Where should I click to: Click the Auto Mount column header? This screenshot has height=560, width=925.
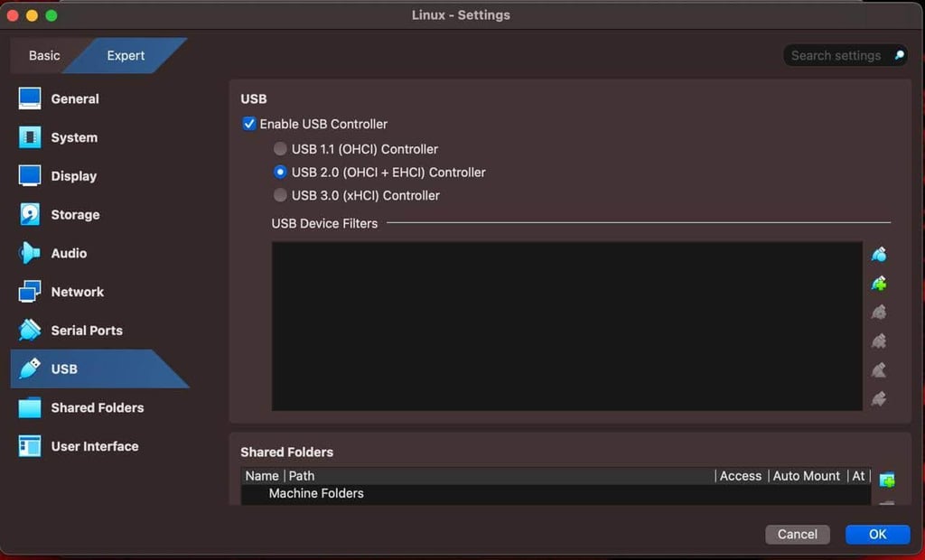click(807, 476)
